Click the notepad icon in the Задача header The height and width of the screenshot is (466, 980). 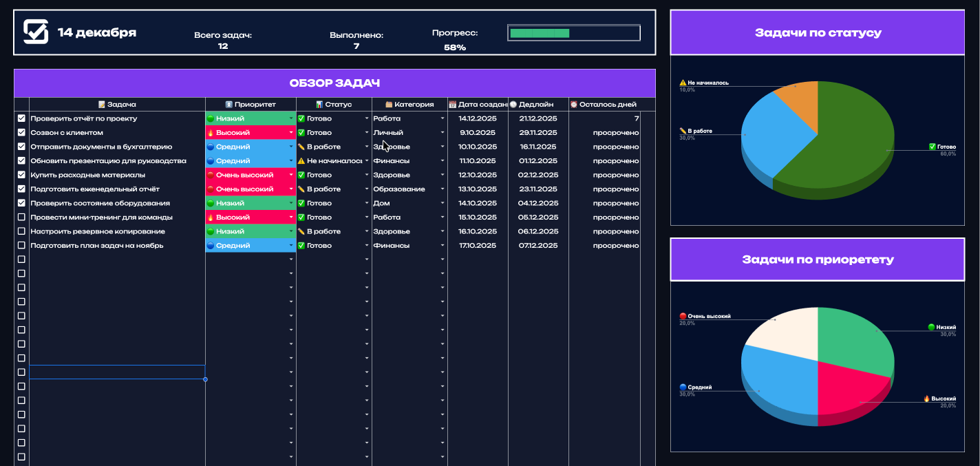click(x=102, y=105)
